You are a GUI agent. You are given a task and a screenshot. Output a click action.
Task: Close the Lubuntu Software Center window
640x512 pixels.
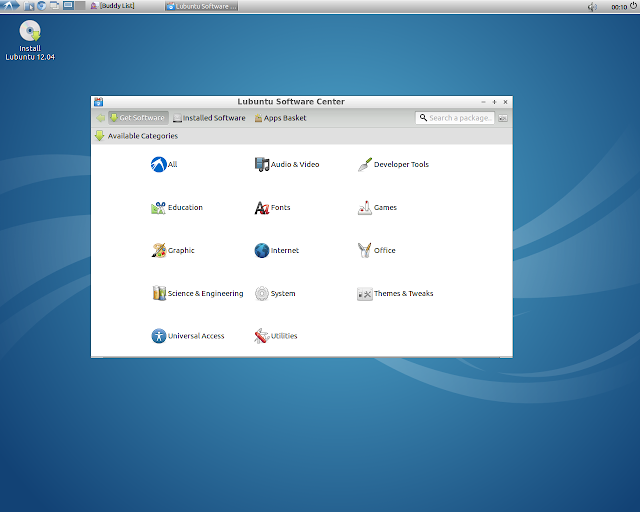point(505,102)
